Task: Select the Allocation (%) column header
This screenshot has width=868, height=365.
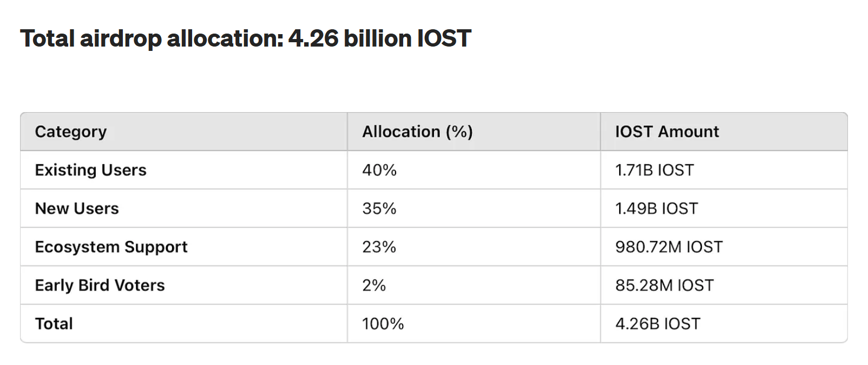Action: pyautogui.click(x=417, y=132)
